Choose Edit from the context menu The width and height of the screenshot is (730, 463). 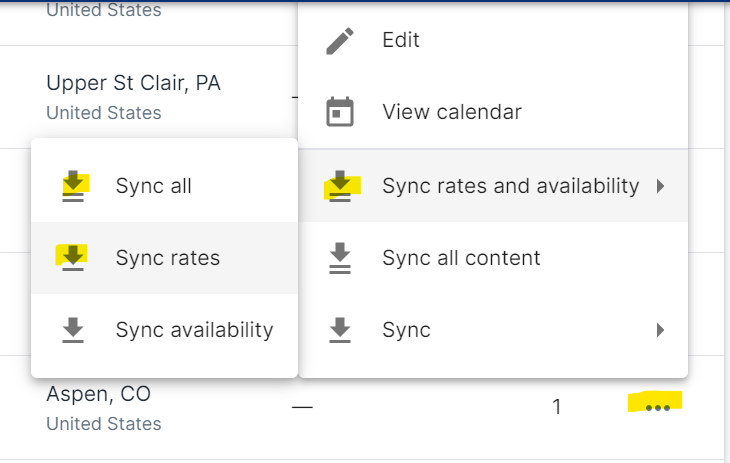[493, 41]
